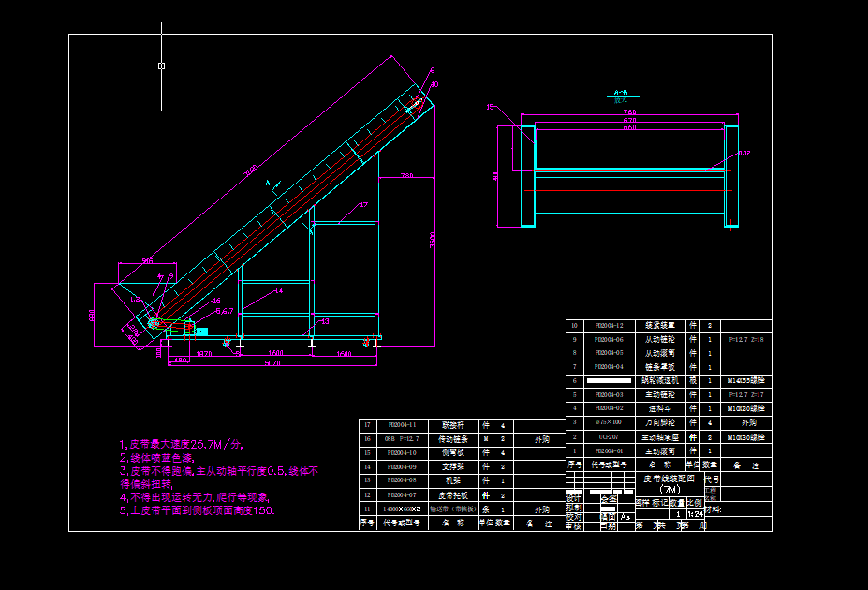The width and height of the screenshot is (868, 590).
Task: Select the 670 dimension in section view
Action: point(630,120)
